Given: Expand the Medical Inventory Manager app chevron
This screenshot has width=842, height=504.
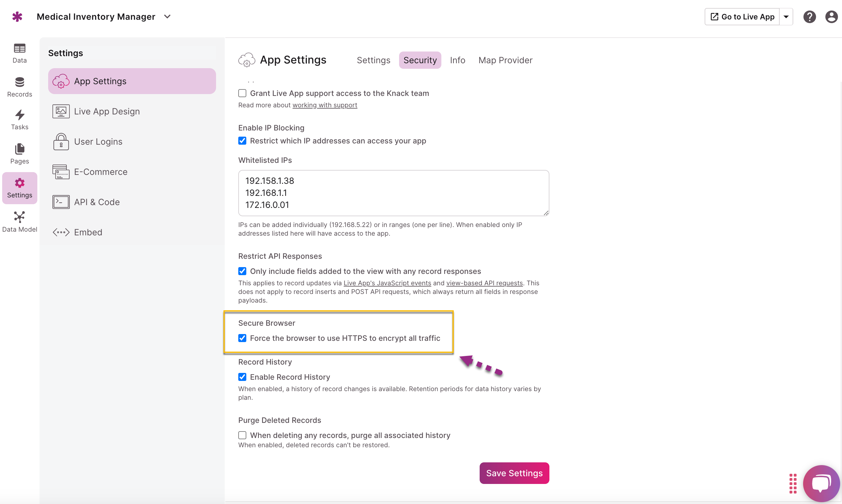Looking at the screenshot, I should pyautogui.click(x=167, y=17).
